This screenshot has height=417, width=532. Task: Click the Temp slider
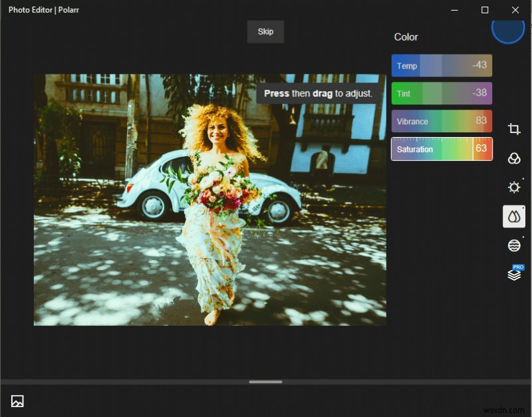442,66
